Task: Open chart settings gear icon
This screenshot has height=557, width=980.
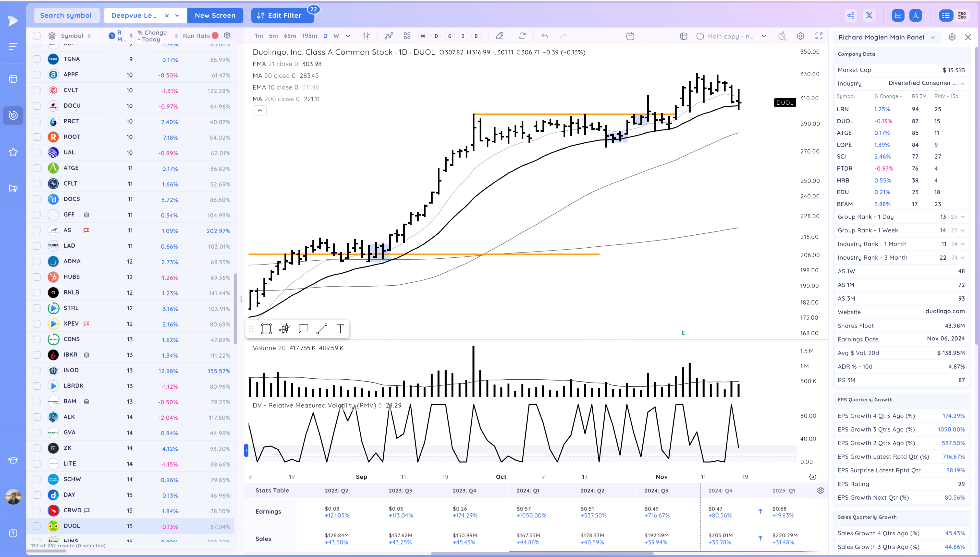Action: [x=800, y=36]
